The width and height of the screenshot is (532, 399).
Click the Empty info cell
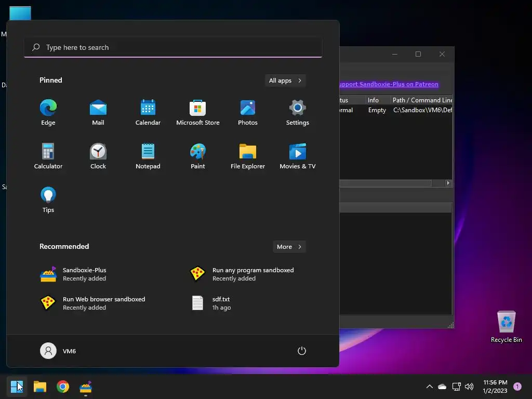(377, 110)
